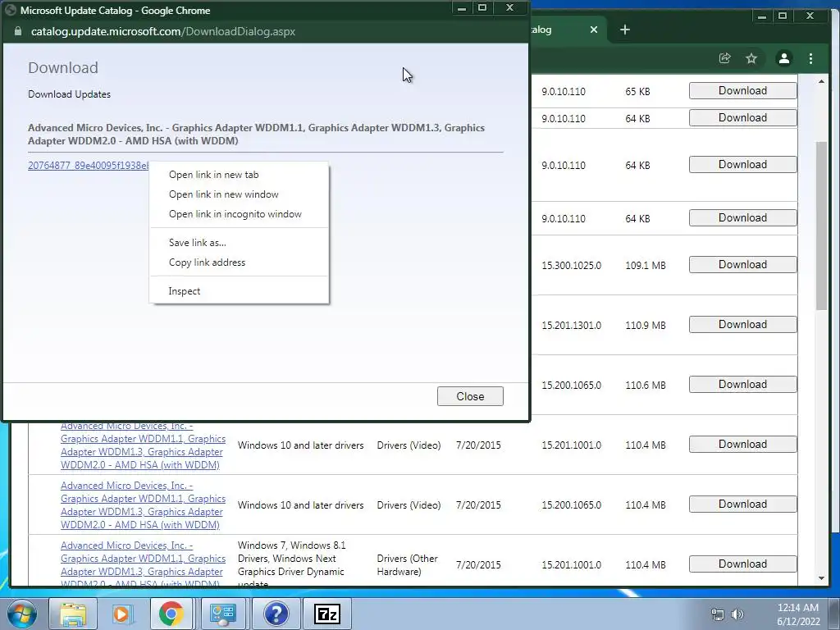Click the network icon in system tray

click(717, 614)
